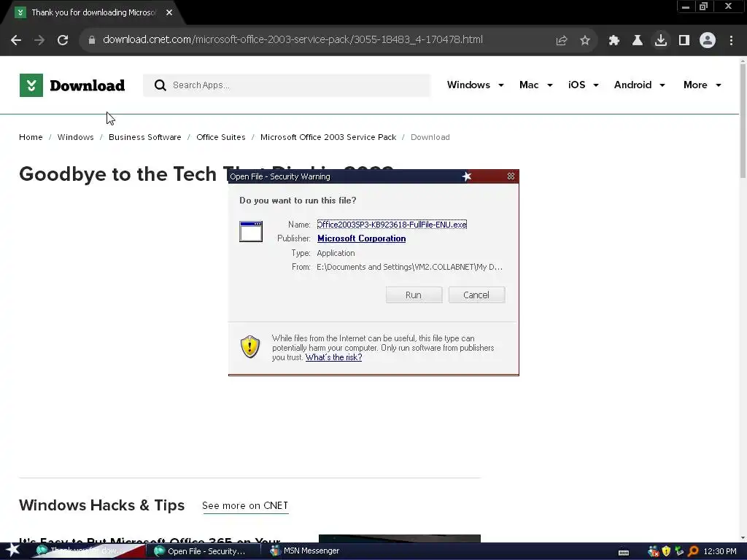Screen dimensions: 747x560
Task: Click the 'Download' breadcrumb text
Action: (430, 137)
